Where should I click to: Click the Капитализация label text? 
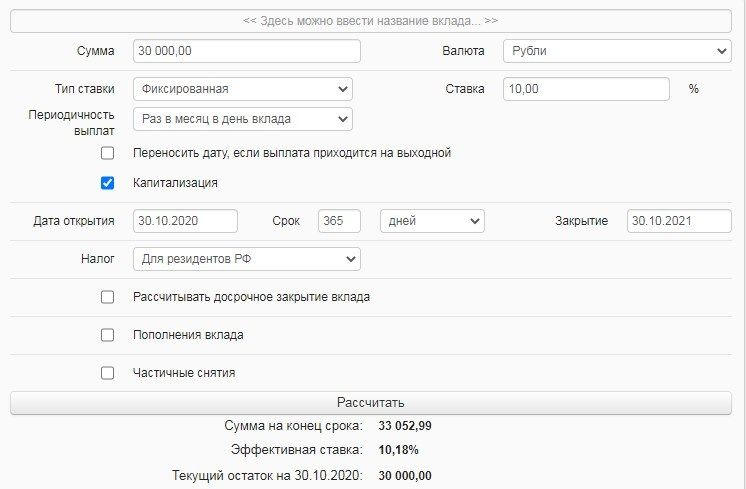click(175, 183)
